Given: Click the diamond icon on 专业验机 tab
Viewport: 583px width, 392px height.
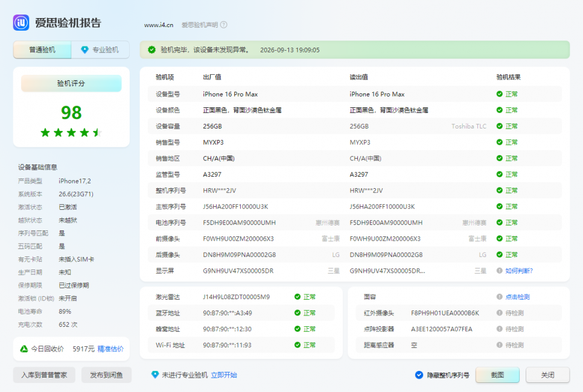Looking at the screenshot, I should [84, 50].
